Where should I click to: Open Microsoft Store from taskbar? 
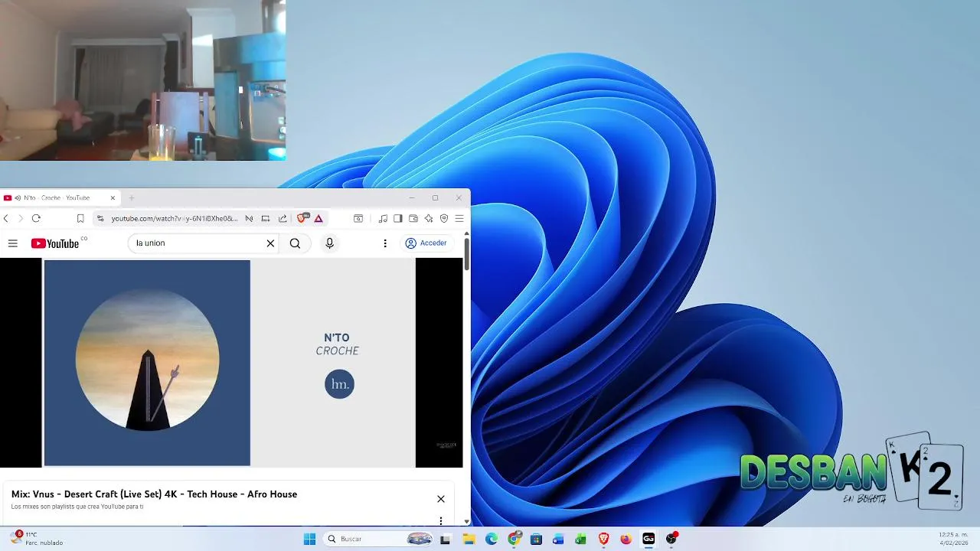[536, 539]
